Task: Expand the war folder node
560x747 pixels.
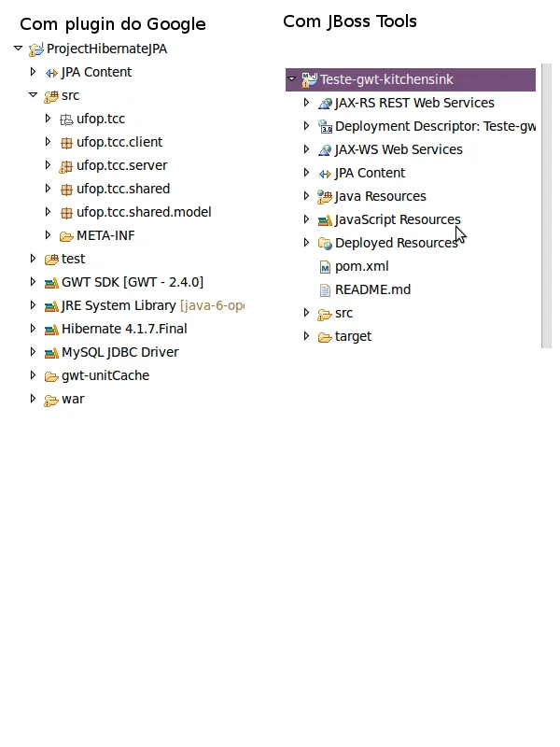Action: pos(33,399)
